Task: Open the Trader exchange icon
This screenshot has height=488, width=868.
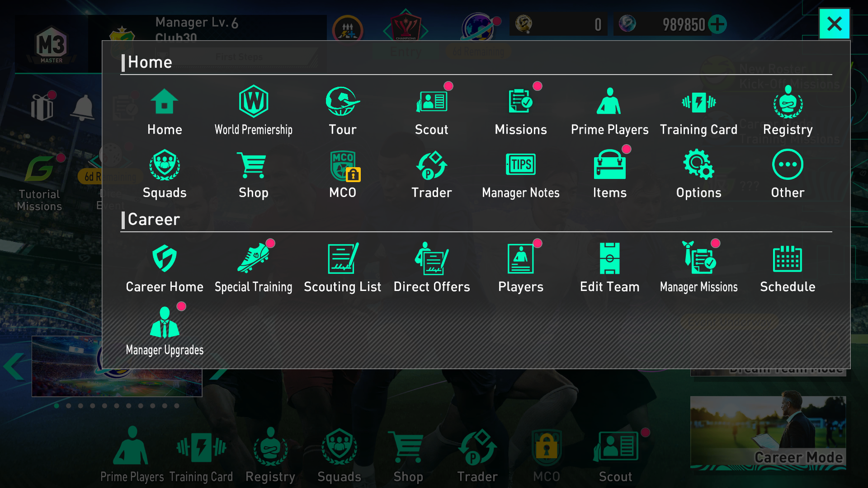Action: click(x=432, y=165)
